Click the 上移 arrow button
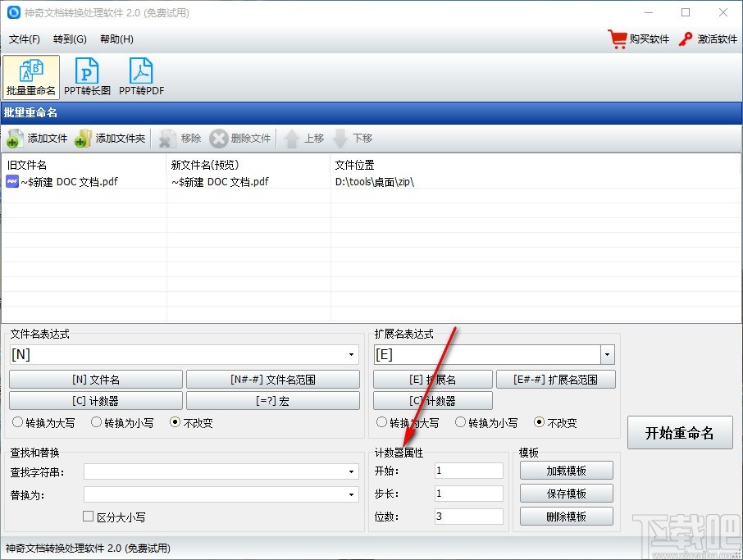 303,139
